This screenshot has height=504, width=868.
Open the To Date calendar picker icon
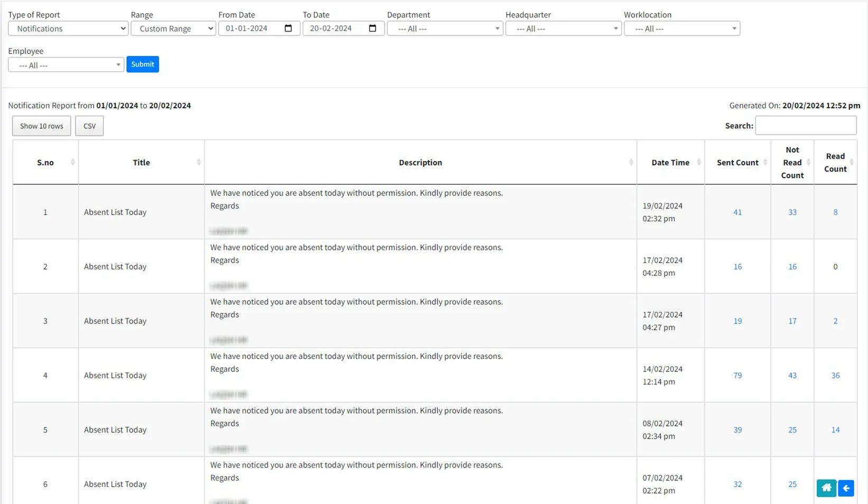coord(372,29)
